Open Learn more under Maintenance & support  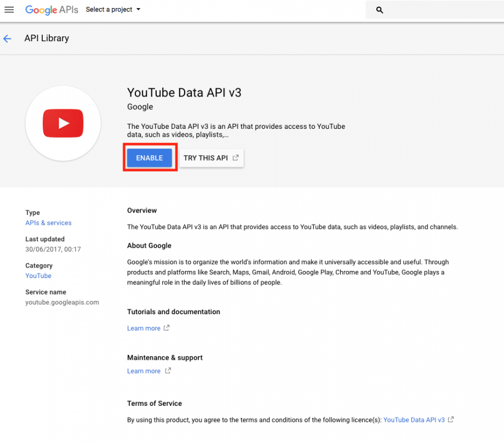point(144,371)
